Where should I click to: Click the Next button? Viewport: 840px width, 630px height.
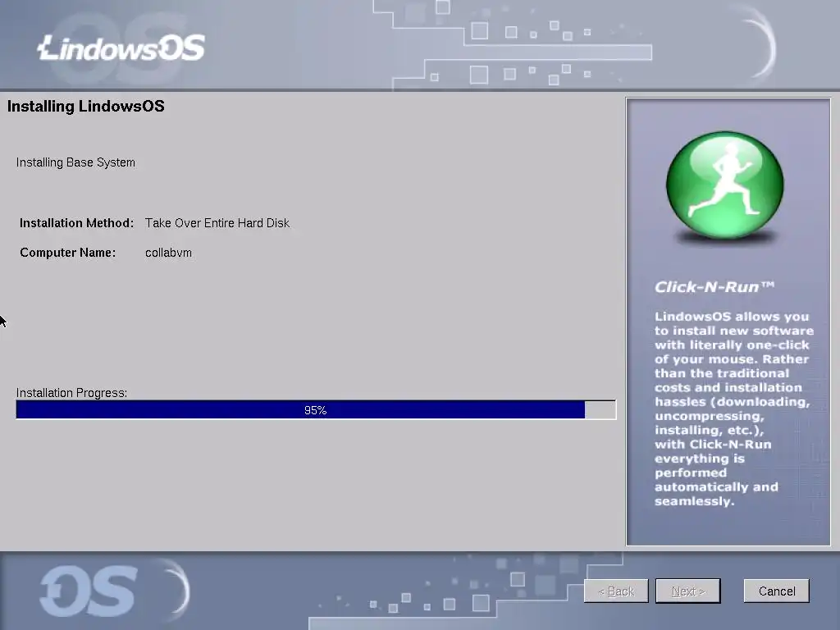click(x=688, y=591)
